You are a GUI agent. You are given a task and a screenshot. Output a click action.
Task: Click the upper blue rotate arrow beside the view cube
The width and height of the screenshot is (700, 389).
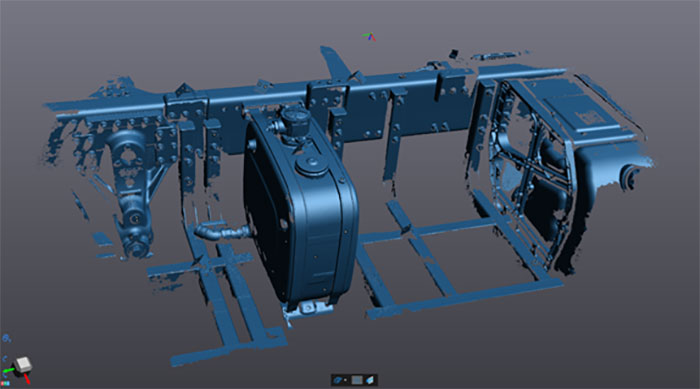point(4,359)
